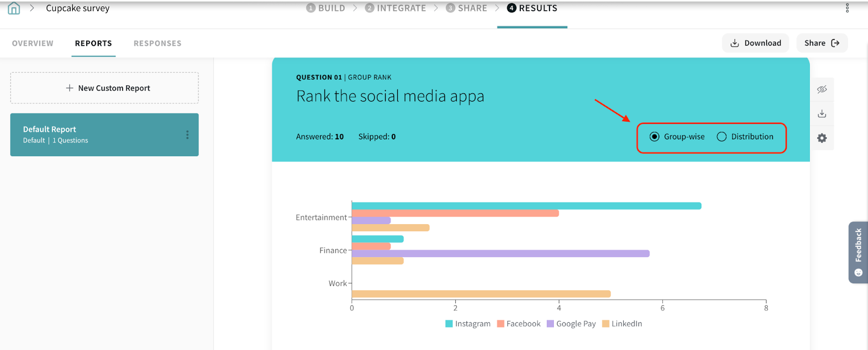Download chart using side download icon

pos(822,114)
